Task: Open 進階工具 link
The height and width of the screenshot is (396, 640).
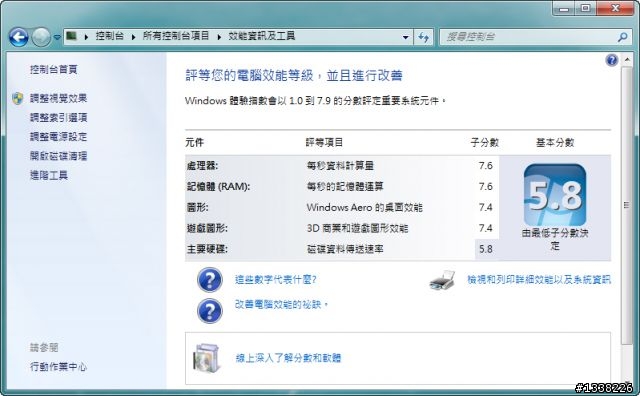Action: click(x=49, y=176)
